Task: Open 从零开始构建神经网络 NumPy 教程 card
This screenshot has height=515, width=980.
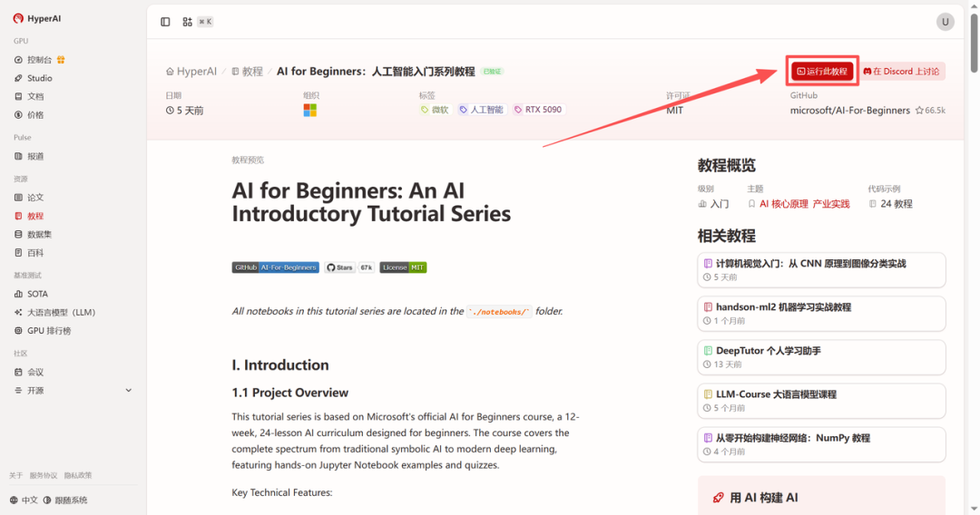Action: [x=821, y=444]
